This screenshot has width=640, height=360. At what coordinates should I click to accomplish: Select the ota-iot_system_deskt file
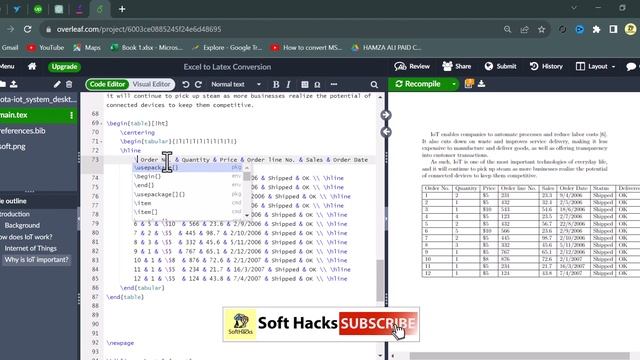[39, 99]
